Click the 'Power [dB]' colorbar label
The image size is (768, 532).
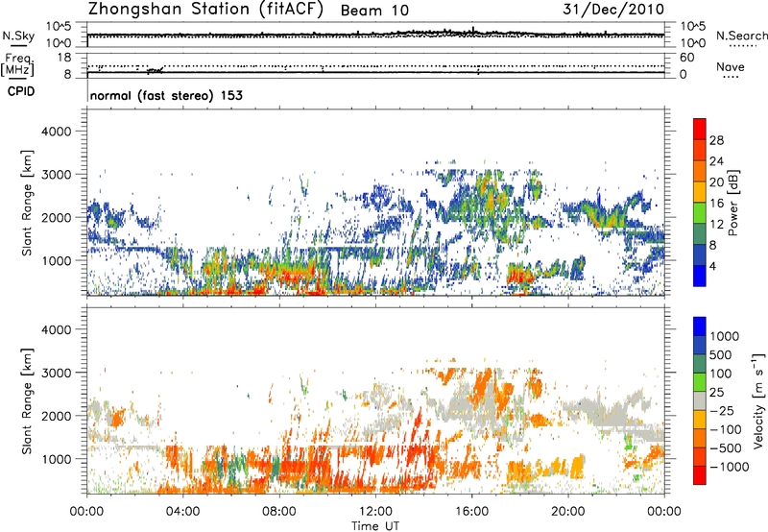[x=732, y=203]
